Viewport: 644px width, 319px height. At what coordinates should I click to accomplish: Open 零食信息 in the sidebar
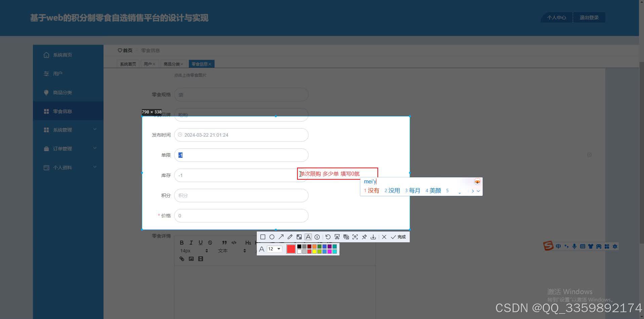68,111
